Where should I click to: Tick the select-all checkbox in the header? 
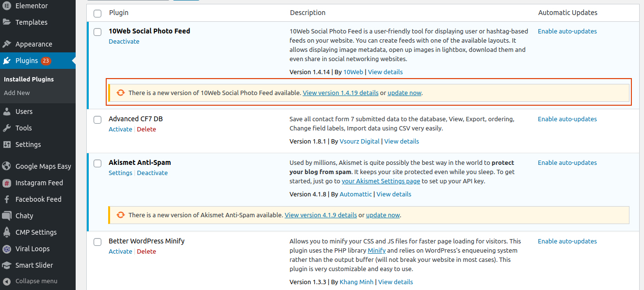pyautogui.click(x=97, y=13)
